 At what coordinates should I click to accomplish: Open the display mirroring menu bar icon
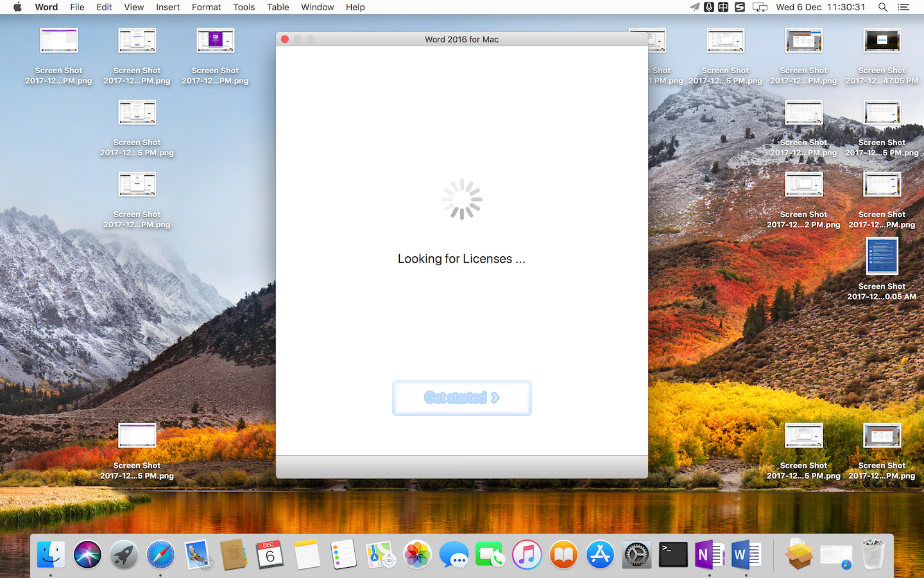[760, 7]
